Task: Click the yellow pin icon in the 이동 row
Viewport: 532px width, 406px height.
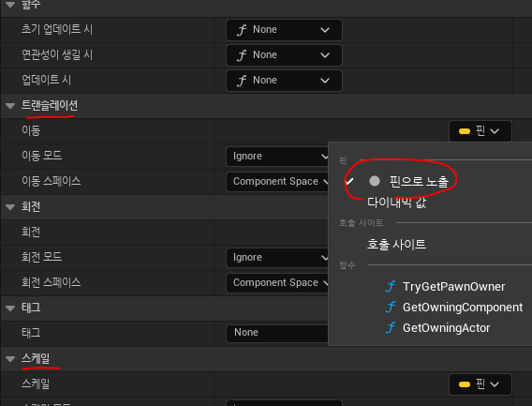Action: point(465,131)
